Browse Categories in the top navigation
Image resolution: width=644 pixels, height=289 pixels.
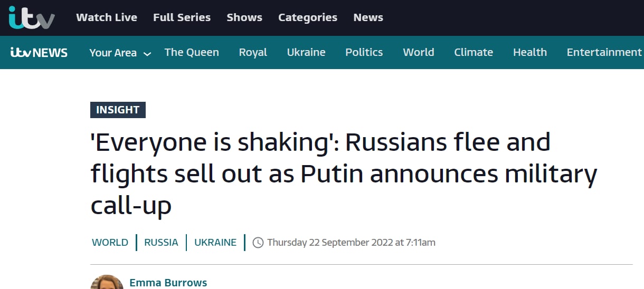coord(308,17)
